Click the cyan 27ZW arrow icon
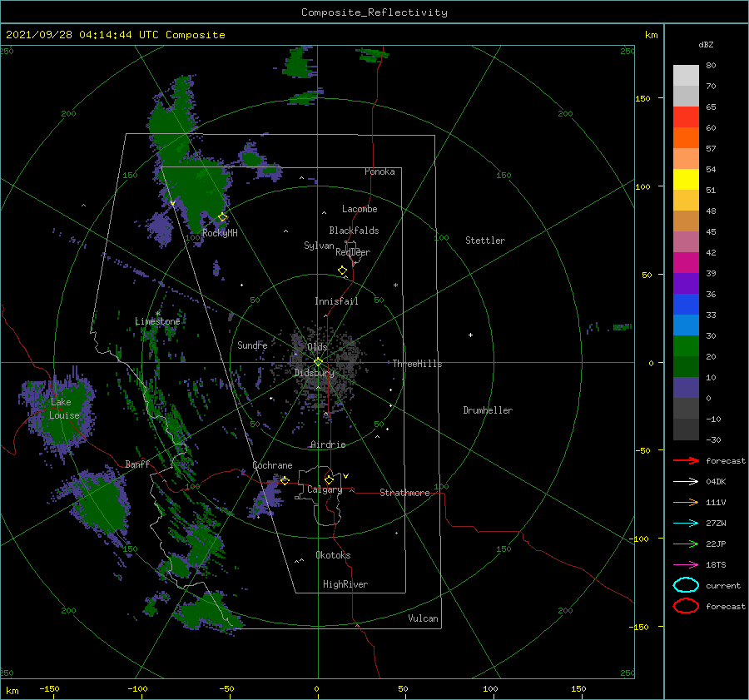749x700 pixels. click(x=686, y=524)
